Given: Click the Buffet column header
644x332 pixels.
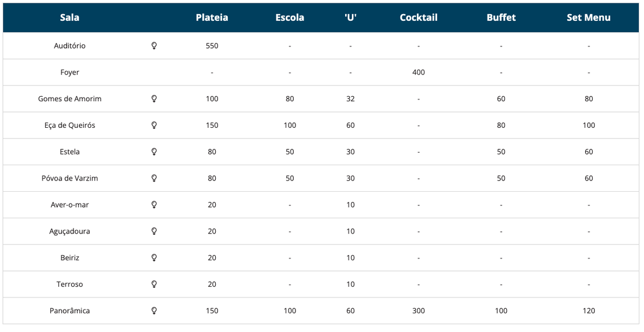Looking at the screenshot, I should pos(501,18).
